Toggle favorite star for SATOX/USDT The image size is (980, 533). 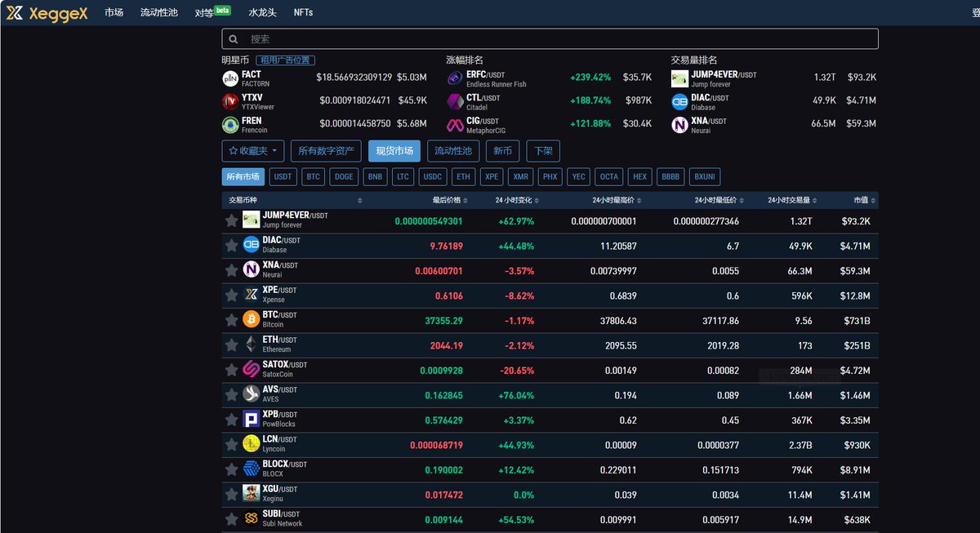(x=231, y=370)
